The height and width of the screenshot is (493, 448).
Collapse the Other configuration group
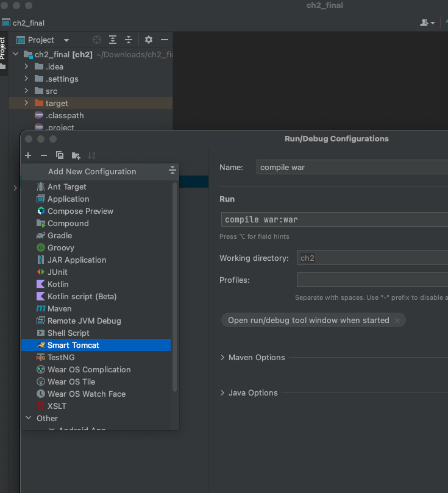(x=28, y=418)
